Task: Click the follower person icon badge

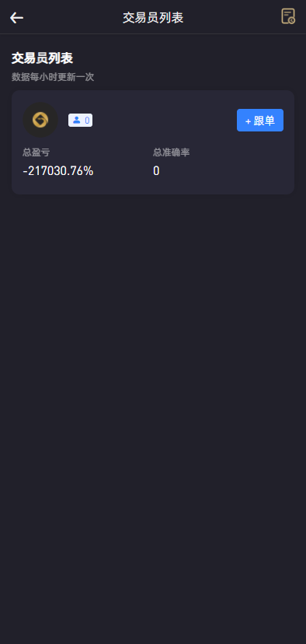Action: pyautogui.click(x=76, y=120)
